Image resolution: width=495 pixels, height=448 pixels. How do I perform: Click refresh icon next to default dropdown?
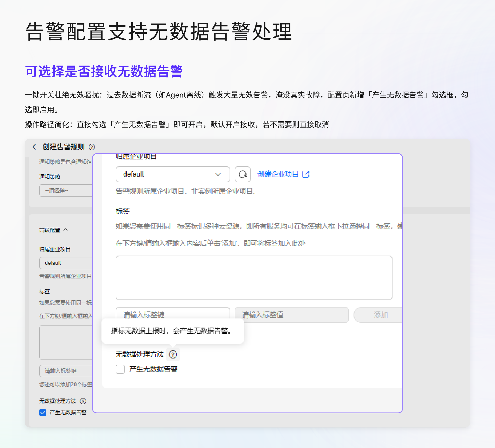pyautogui.click(x=242, y=174)
